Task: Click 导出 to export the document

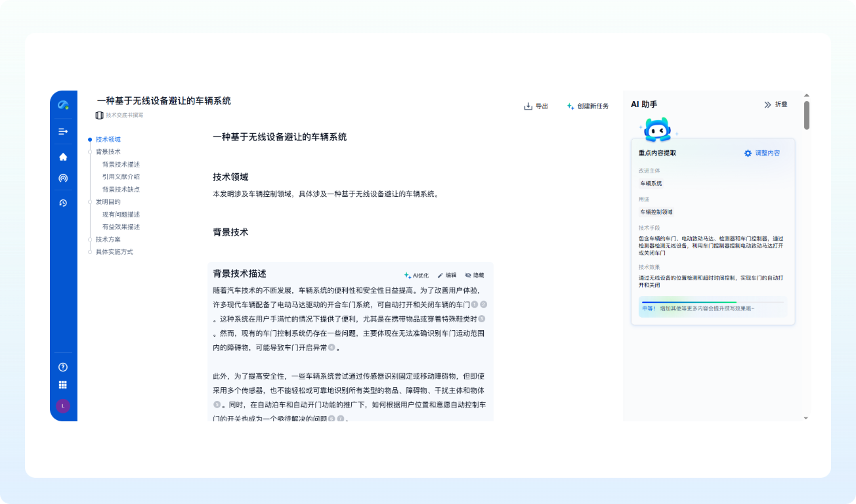Action: coord(536,106)
